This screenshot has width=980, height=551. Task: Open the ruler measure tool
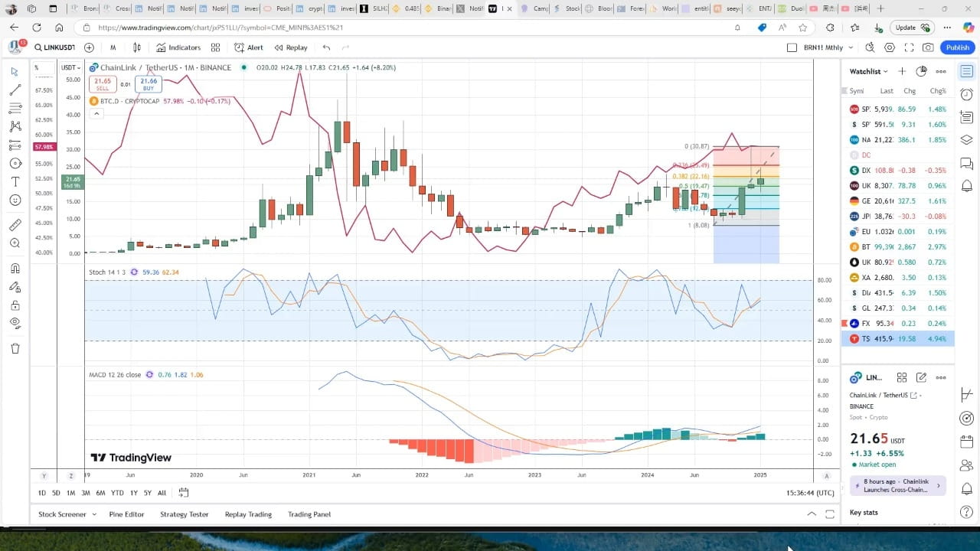[x=15, y=225]
